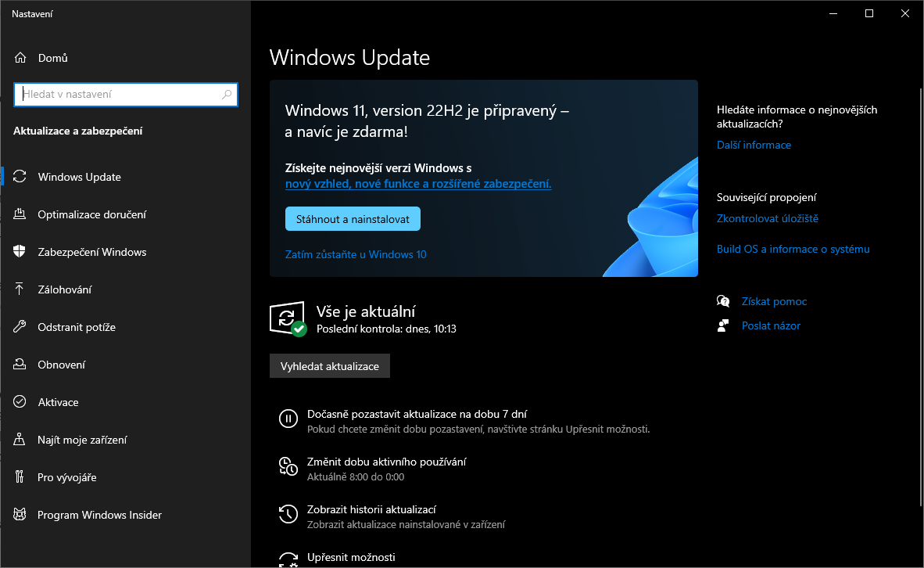Open Zkontrolovat úložiště link
This screenshot has height=568, width=924.
click(767, 218)
